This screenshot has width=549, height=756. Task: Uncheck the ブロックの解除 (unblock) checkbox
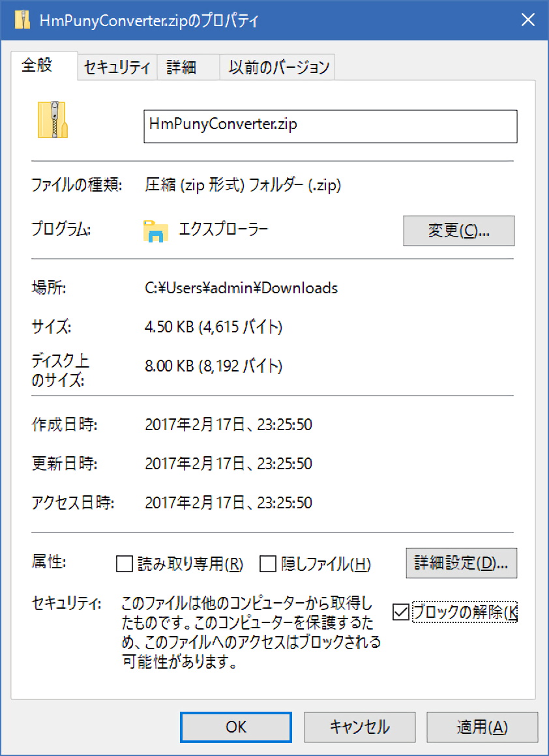pyautogui.click(x=401, y=612)
